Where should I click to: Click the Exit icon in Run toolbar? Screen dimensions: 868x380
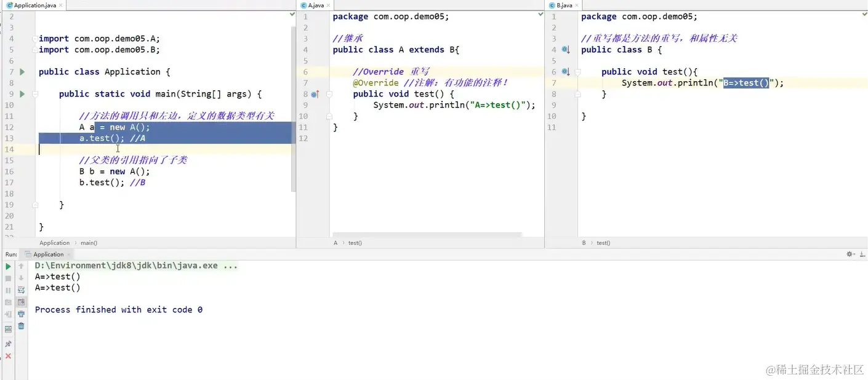[8, 314]
